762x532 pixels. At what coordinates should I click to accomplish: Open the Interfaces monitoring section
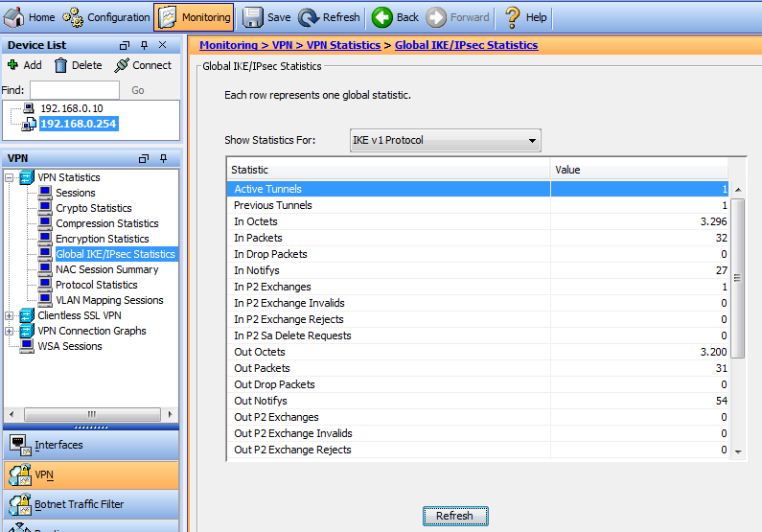click(x=91, y=445)
